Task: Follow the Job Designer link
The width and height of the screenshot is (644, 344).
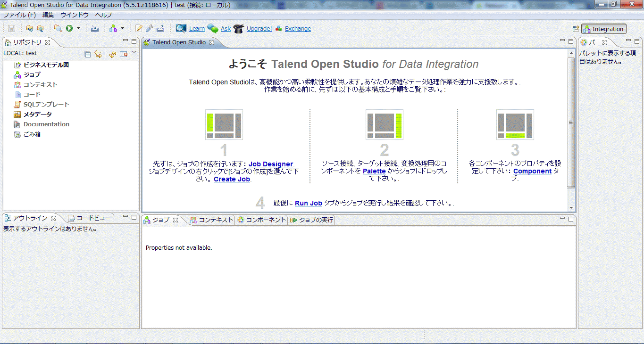Action: 271,164
